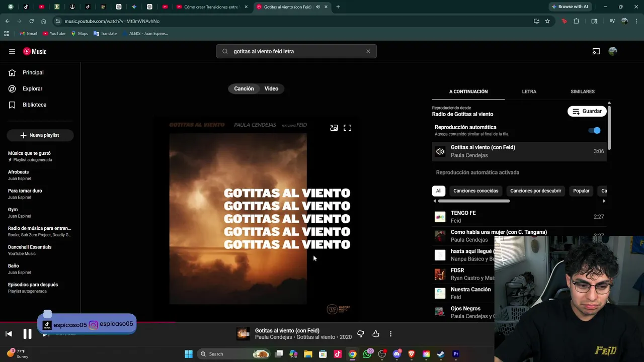Select the A CONTINUACIÓN tab

[x=468, y=92]
